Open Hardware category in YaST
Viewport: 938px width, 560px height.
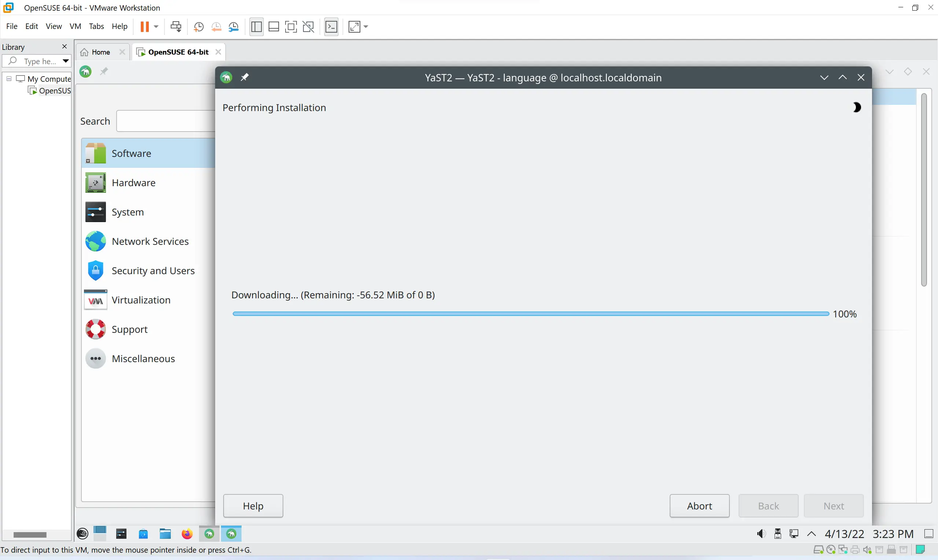click(x=133, y=183)
